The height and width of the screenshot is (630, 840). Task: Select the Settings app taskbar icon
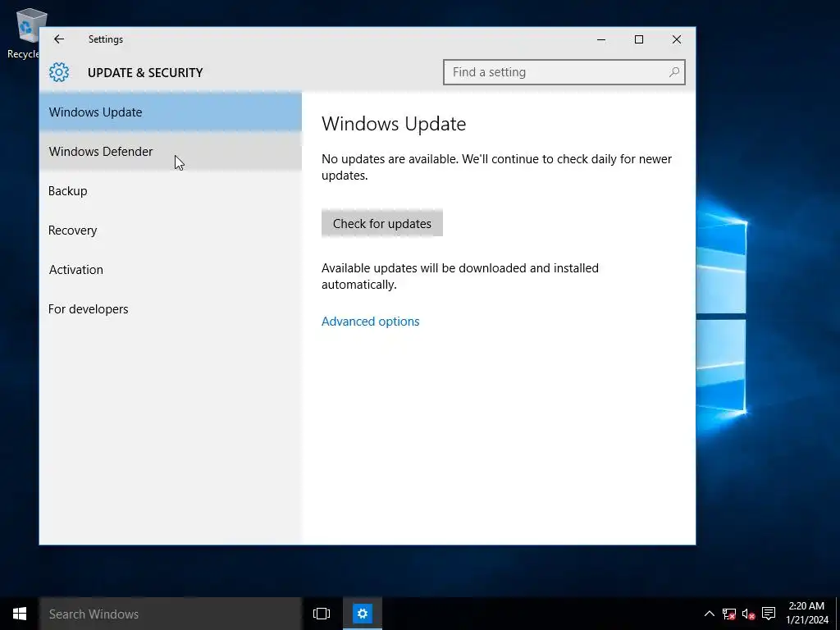pyautogui.click(x=362, y=614)
